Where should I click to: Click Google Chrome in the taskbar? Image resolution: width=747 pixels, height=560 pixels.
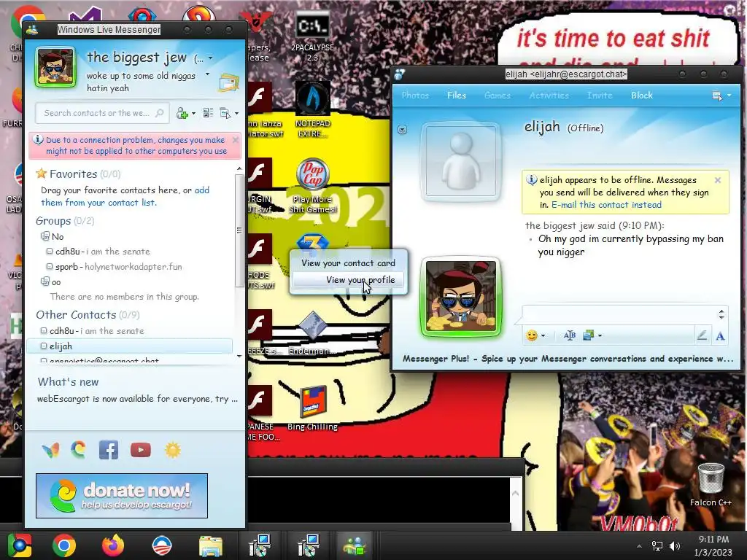64,545
